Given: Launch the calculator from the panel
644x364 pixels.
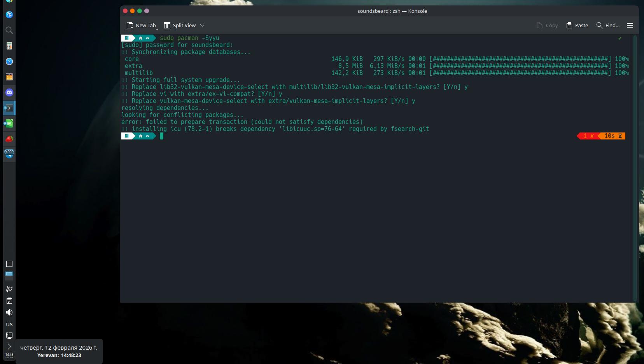Looking at the screenshot, I should tap(9, 46).
